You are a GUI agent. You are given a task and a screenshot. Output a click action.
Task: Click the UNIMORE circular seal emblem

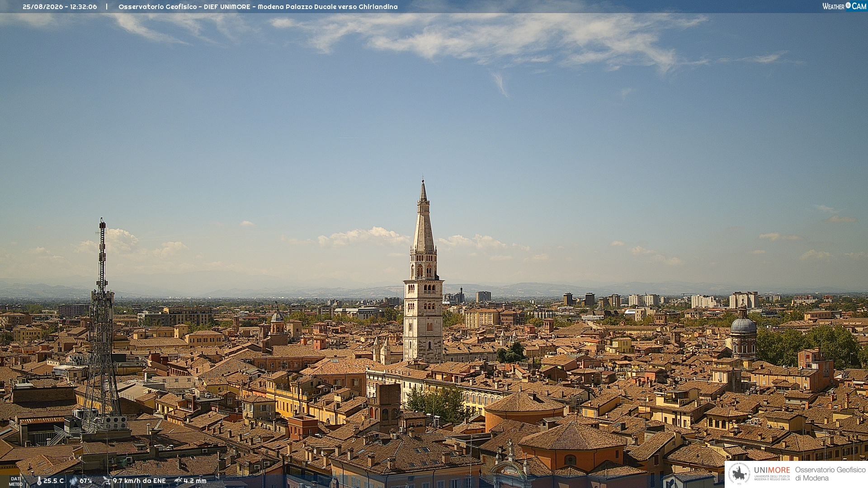[739, 474]
